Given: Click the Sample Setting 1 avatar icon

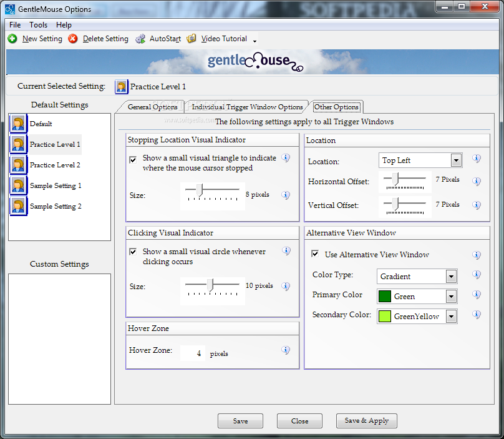Looking at the screenshot, I should pyautogui.click(x=18, y=185).
